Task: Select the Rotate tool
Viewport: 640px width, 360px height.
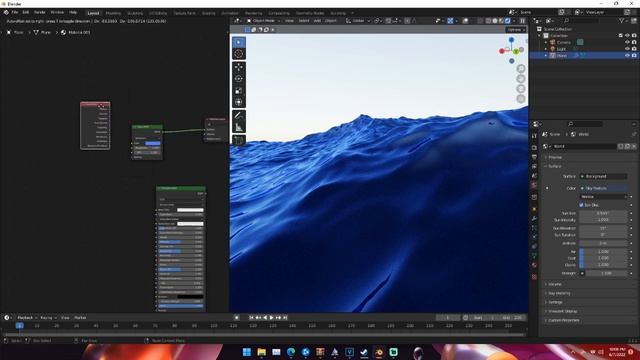Action: coord(239,79)
